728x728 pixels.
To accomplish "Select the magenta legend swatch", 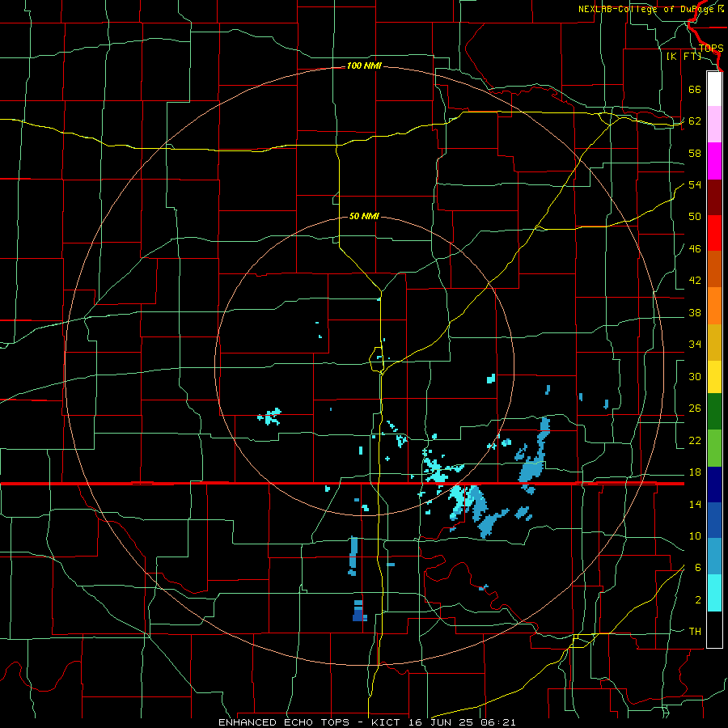I will pos(714,161).
